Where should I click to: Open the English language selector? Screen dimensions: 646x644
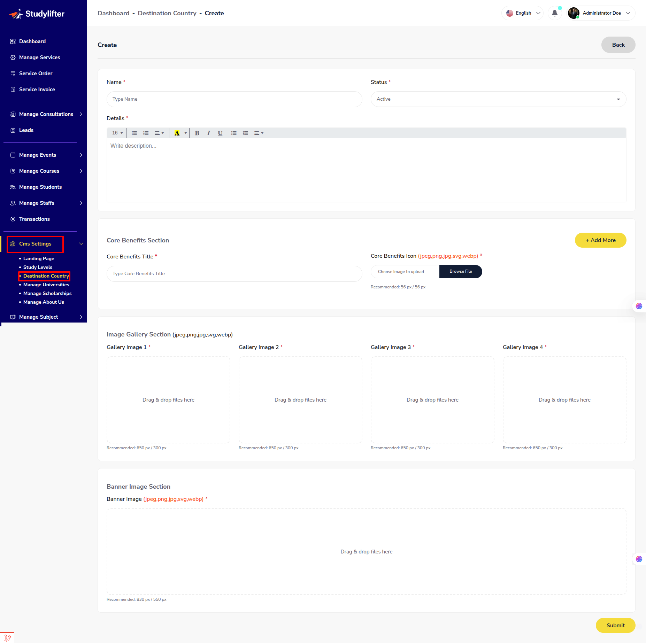click(523, 13)
